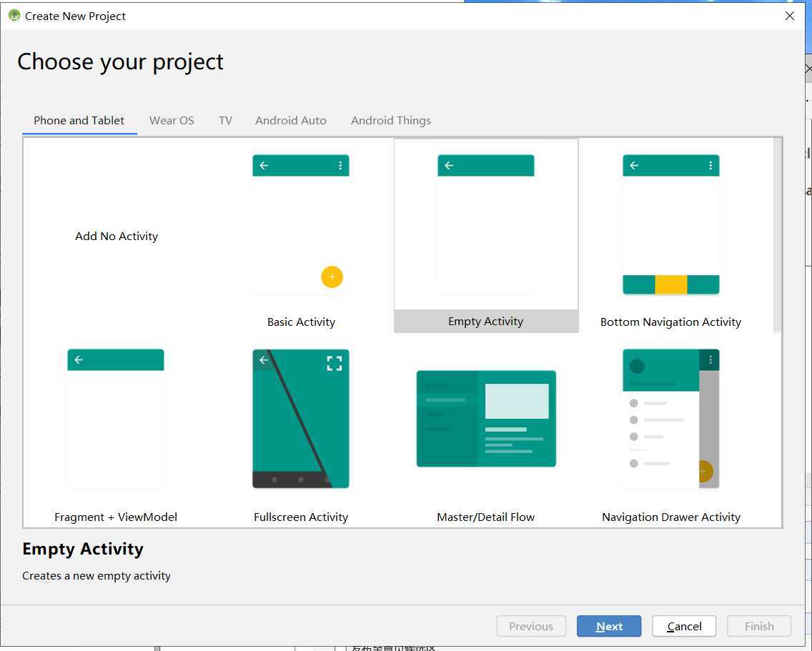This screenshot has height=651, width=812.
Task: Switch to the Phone and Tablet tab
Action: (79, 121)
